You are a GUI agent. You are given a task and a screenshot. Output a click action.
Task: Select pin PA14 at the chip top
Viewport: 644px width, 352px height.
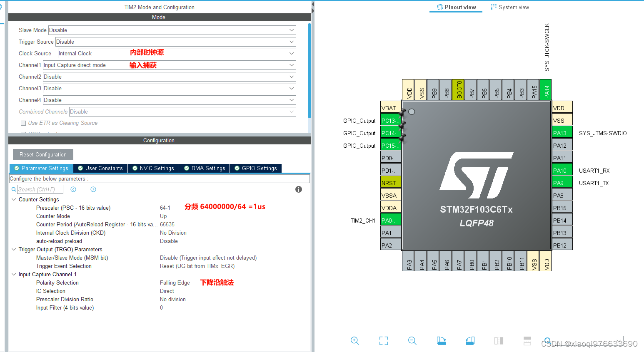(546, 89)
